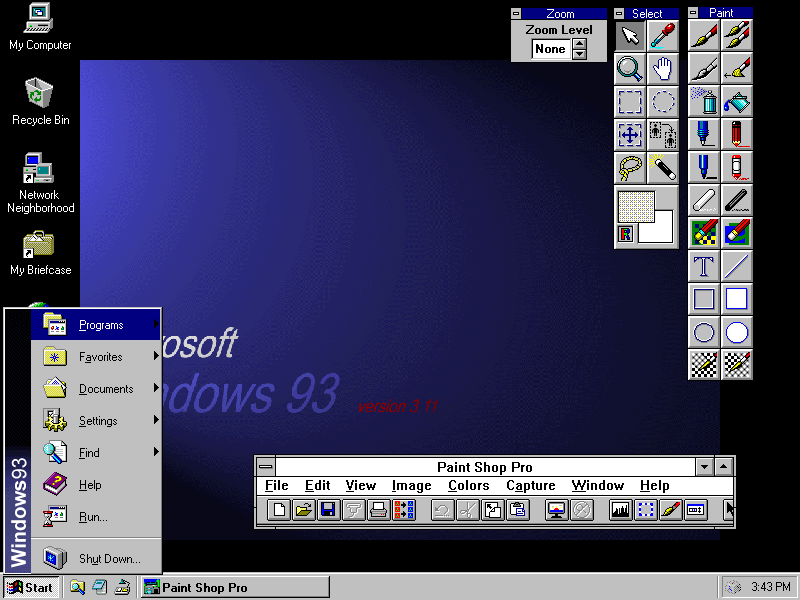The image size is (800, 600).
Task: Choose the Line drawing tool
Action: coord(737,266)
